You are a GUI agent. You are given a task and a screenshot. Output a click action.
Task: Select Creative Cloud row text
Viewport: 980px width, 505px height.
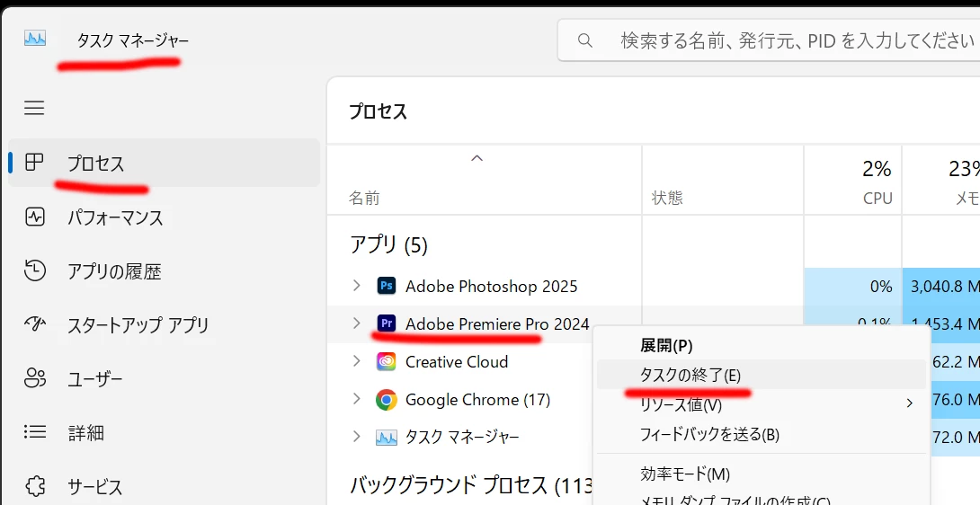(457, 362)
